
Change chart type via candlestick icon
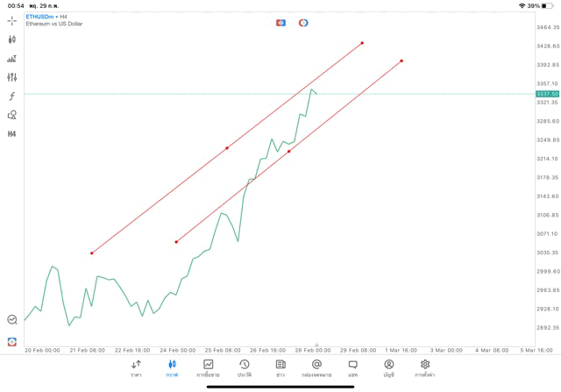12,39
